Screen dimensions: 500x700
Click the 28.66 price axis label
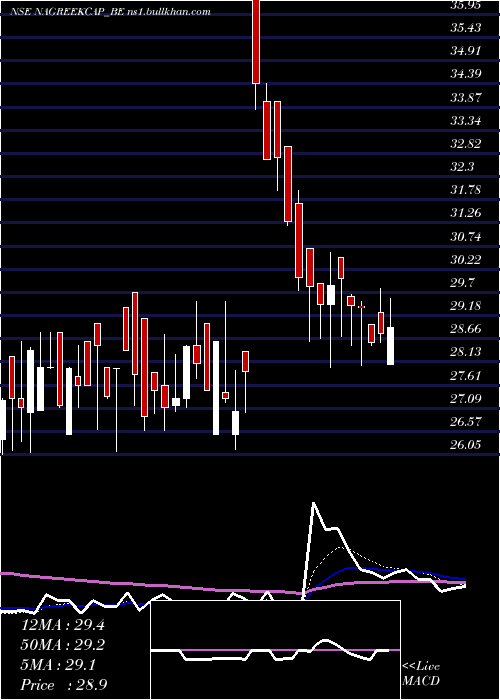point(466,329)
